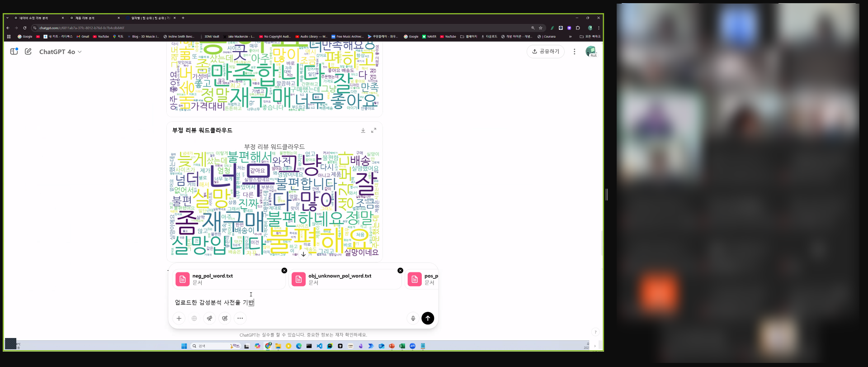Click the 공유하기 share button
The image size is (868, 367).
coord(546,52)
